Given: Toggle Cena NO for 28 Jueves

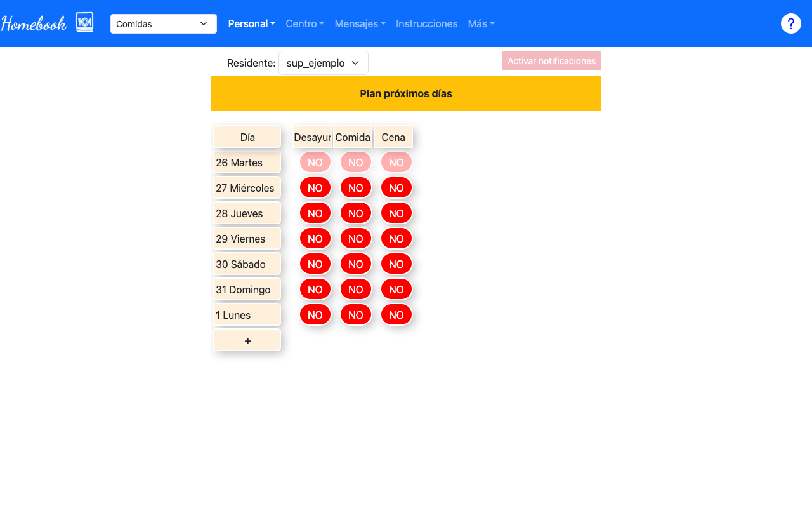Looking at the screenshot, I should 396,213.
